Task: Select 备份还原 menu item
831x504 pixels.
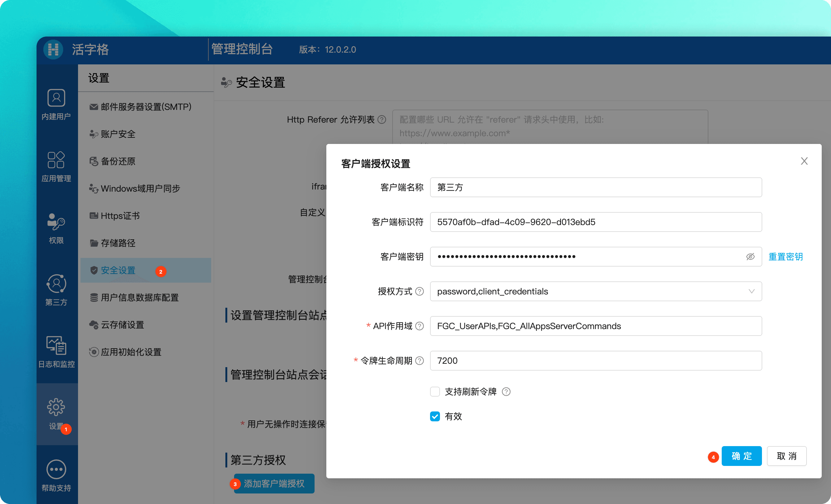Action: point(146,162)
